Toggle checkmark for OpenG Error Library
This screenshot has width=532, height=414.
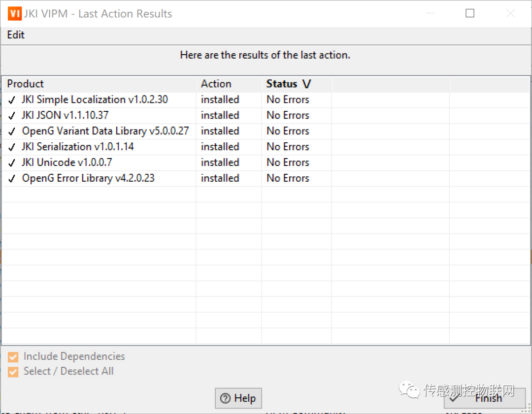click(x=12, y=178)
